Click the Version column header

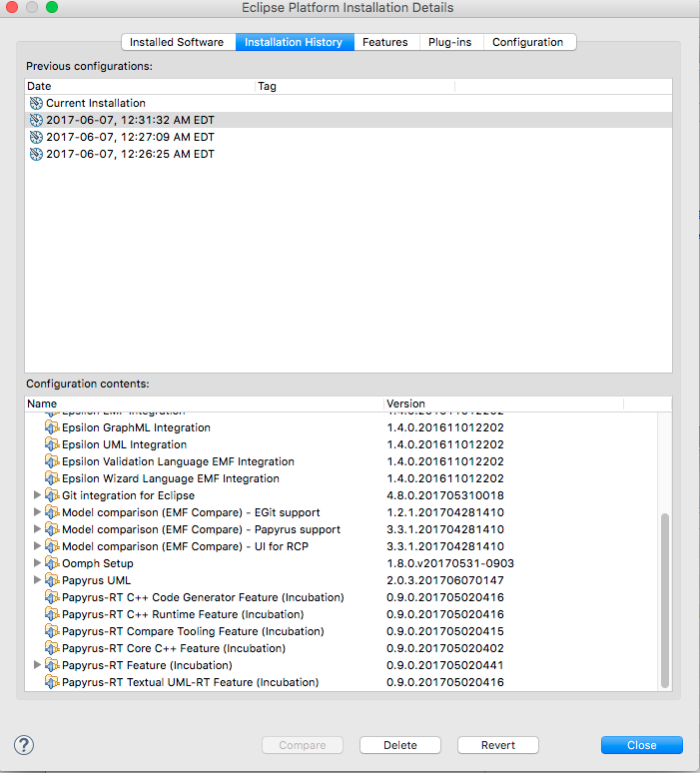[x=503, y=403]
